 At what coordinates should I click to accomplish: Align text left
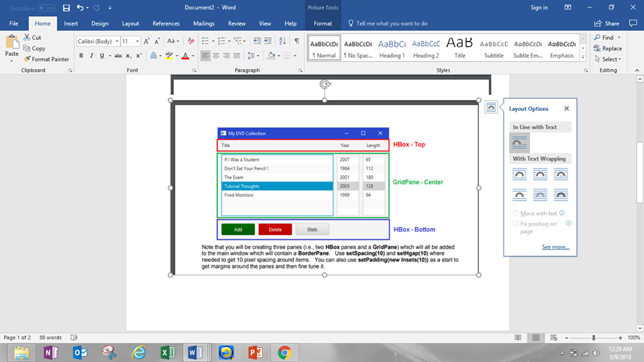(205, 56)
